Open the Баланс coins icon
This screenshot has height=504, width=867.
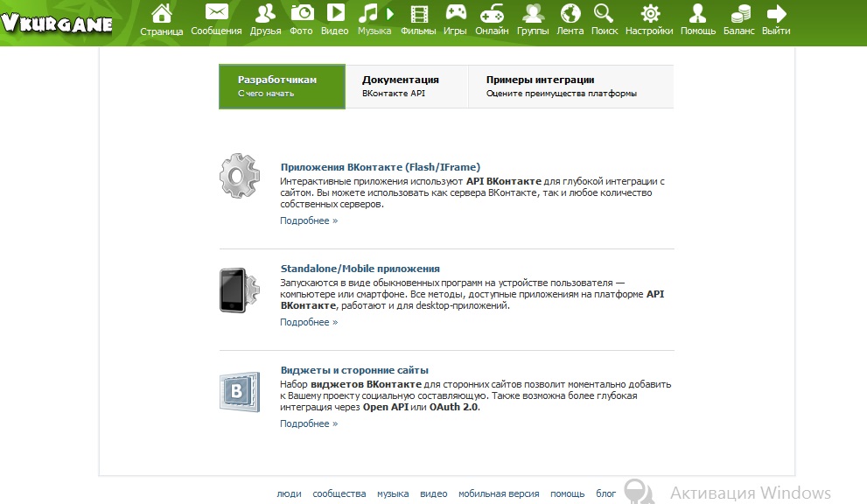(740, 13)
